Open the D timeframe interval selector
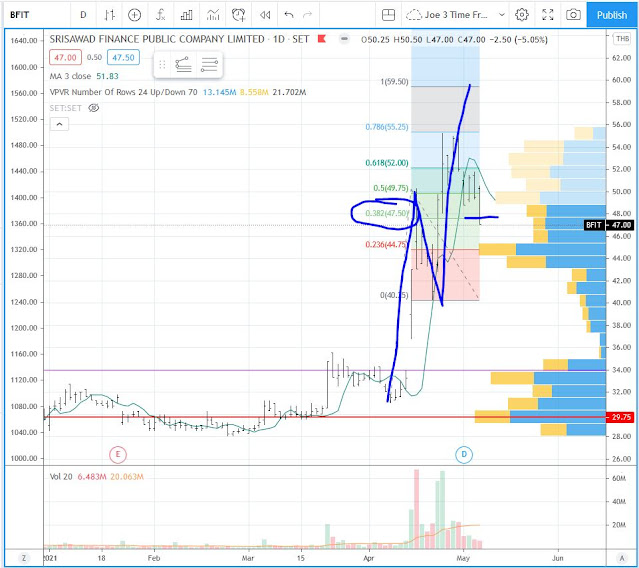The width and height of the screenshot is (639, 568). click(x=83, y=15)
